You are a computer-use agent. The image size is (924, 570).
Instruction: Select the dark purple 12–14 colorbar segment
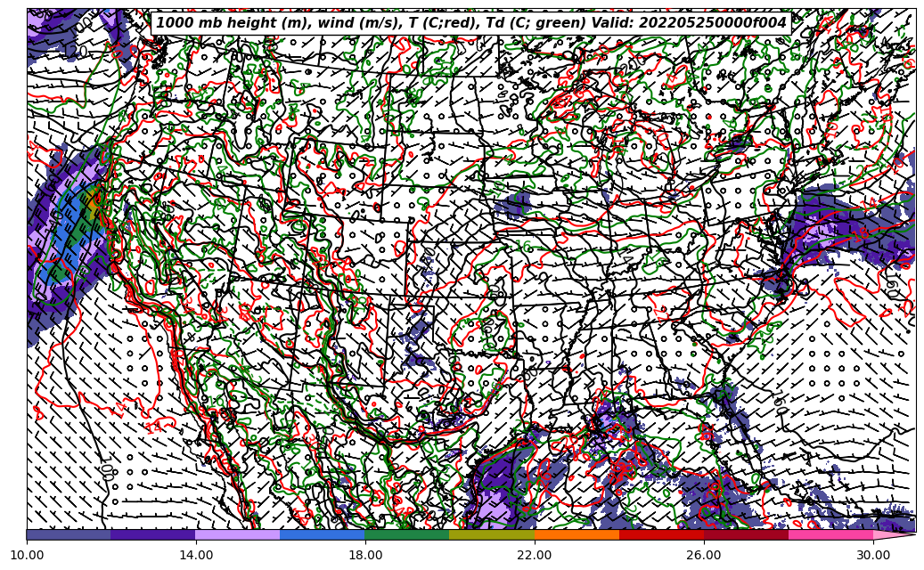click(x=153, y=534)
